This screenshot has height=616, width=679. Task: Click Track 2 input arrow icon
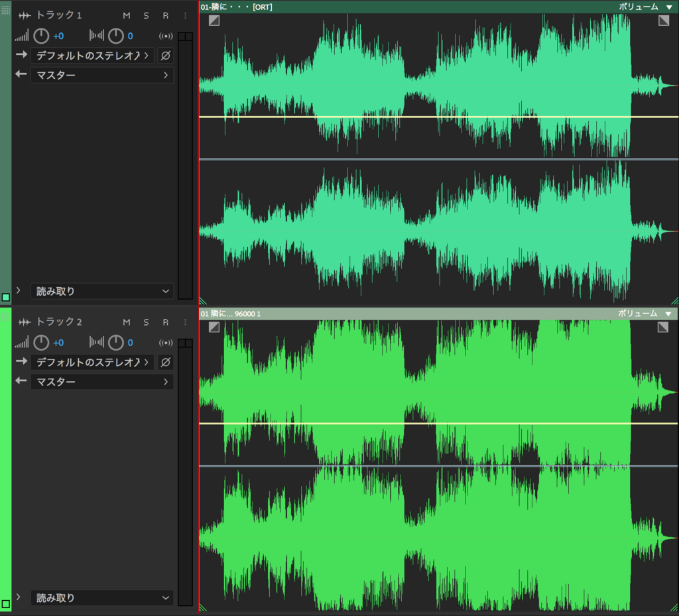click(21, 361)
